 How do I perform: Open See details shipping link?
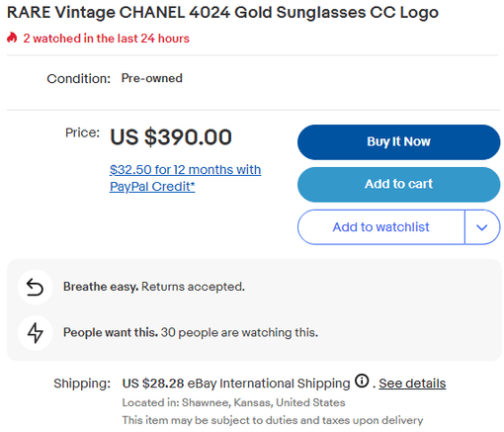click(412, 384)
